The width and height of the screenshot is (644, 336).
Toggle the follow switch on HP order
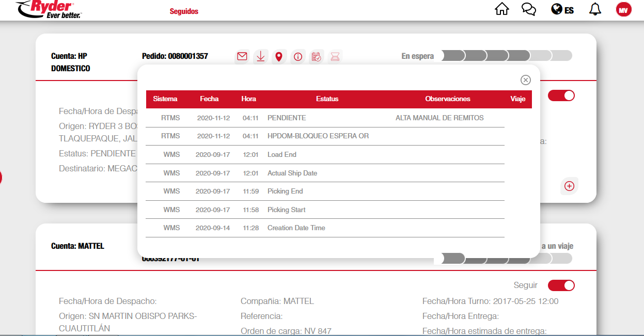click(x=561, y=95)
